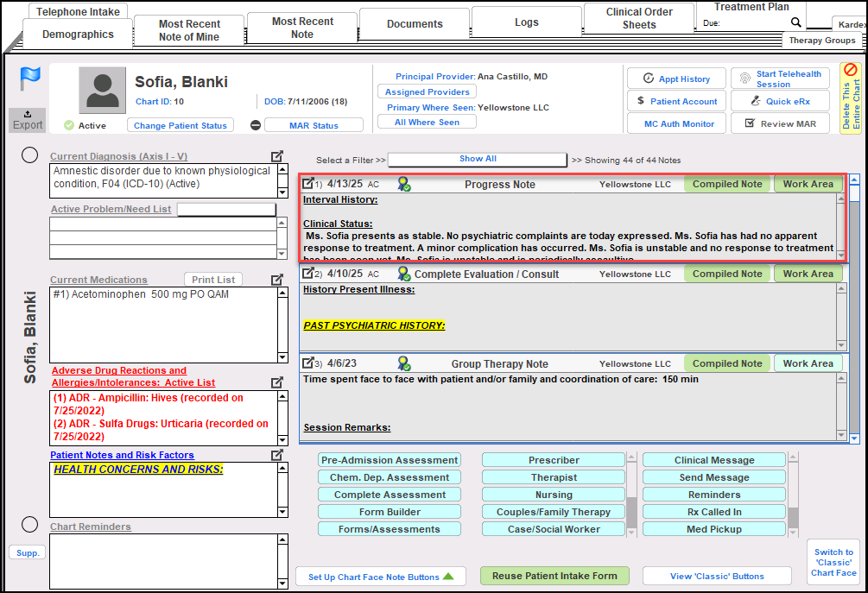Screen dimensions: 868x593
Task: Click the Reuse Patient Intake Form button
Action: [554, 577]
